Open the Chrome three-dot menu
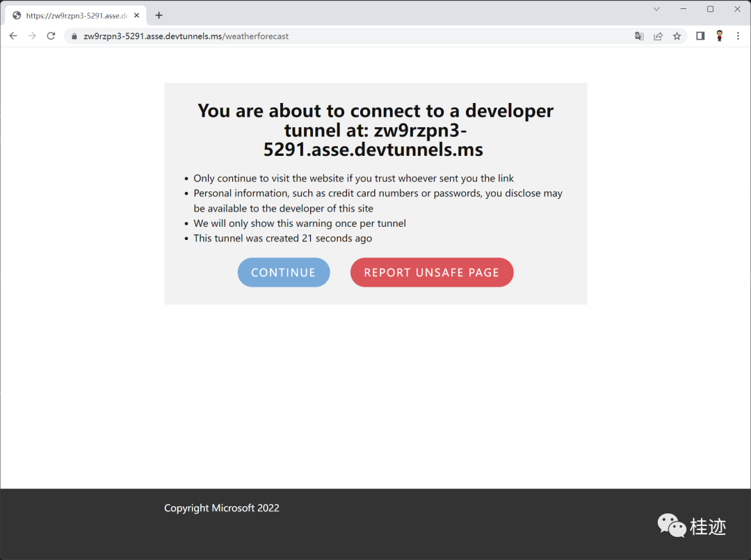The width and height of the screenshot is (751, 560). 738,36
